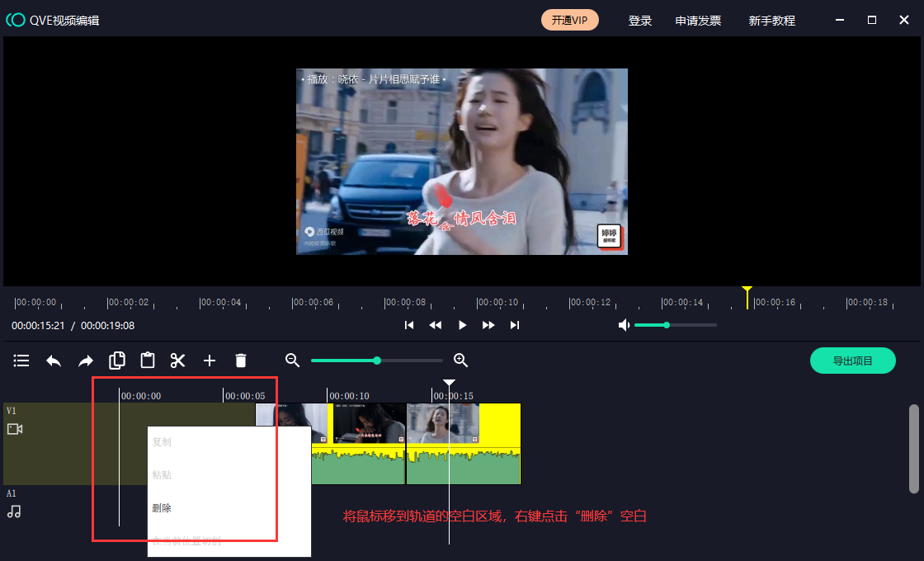Image resolution: width=924 pixels, height=561 pixels.
Task: Click the 导出项目 export button
Action: [x=852, y=361]
